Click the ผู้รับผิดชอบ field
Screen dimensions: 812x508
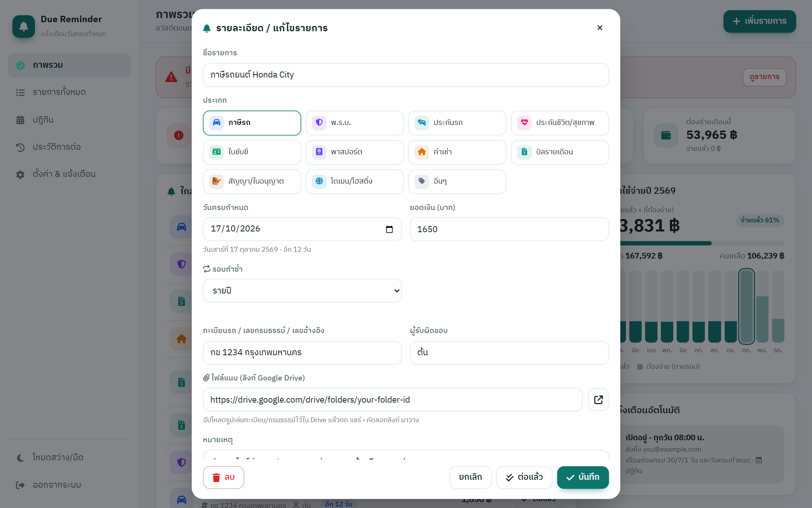point(509,353)
